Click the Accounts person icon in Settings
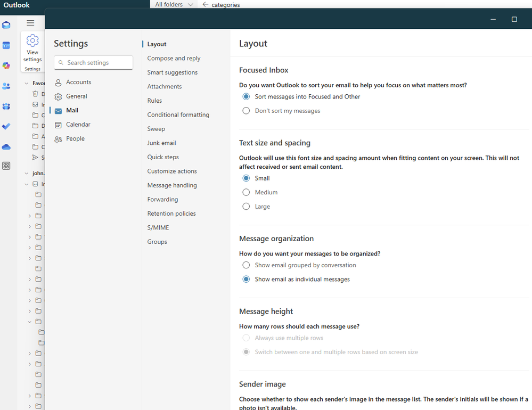This screenshot has width=532, height=410. 59,83
